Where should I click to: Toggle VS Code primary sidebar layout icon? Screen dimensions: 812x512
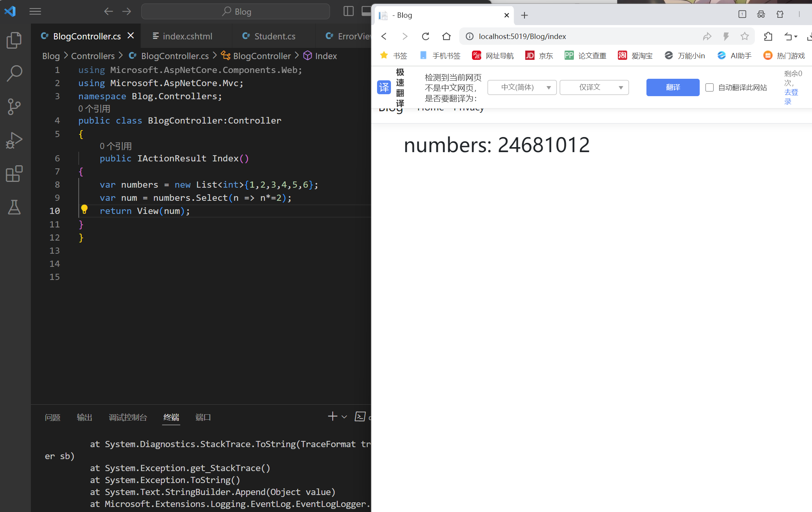[x=348, y=11]
